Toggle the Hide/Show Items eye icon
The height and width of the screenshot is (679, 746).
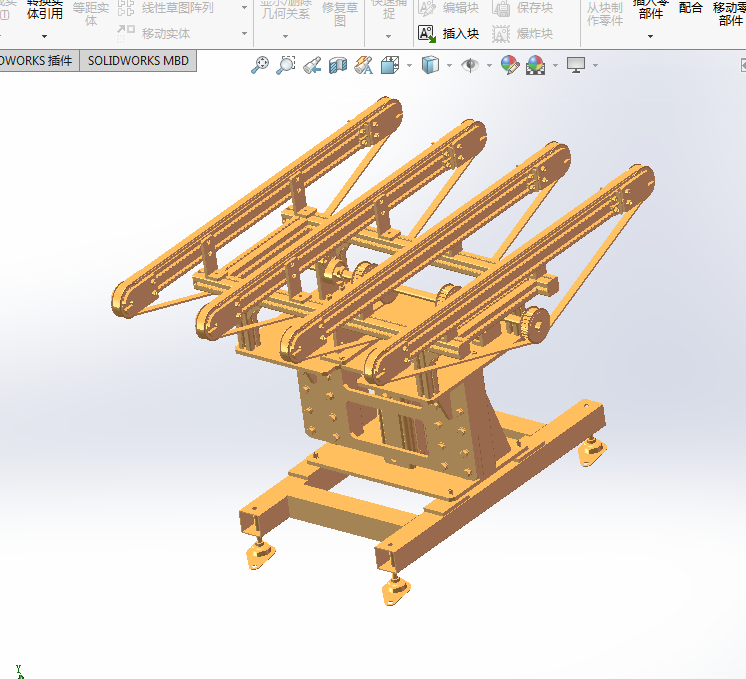click(x=470, y=65)
